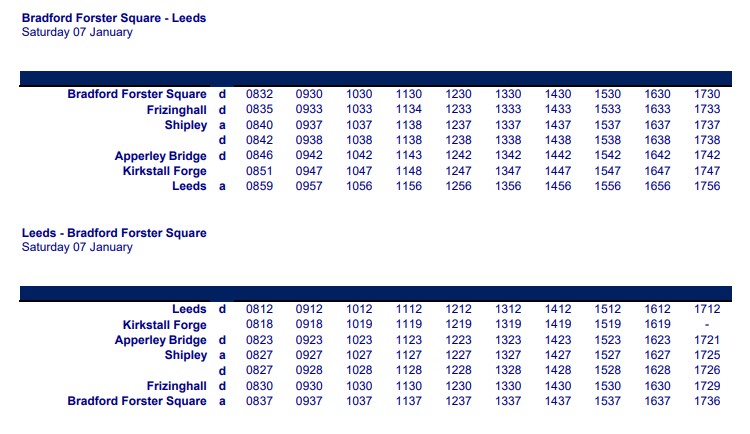This screenshot has height=434, width=750.
Task: Click "Saturday 07 January" under the first title
Action: coord(77,32)
